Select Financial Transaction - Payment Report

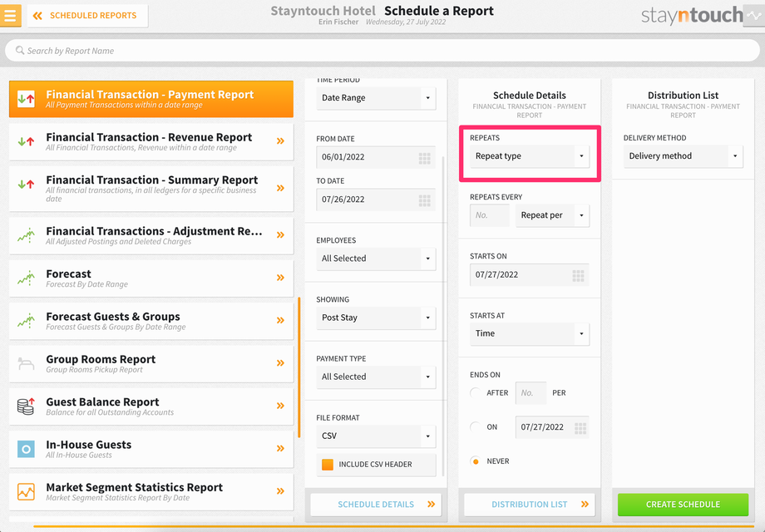(x=151, y=99)
